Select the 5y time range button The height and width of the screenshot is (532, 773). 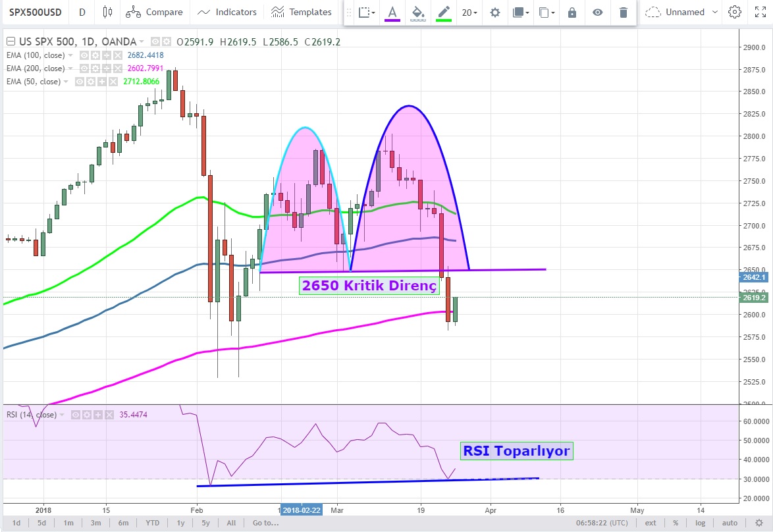click(x=206, y=523)
